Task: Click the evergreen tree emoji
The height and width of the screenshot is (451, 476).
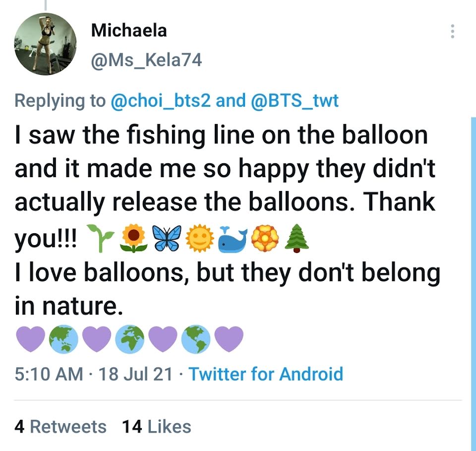Action: tap(297, 239)
